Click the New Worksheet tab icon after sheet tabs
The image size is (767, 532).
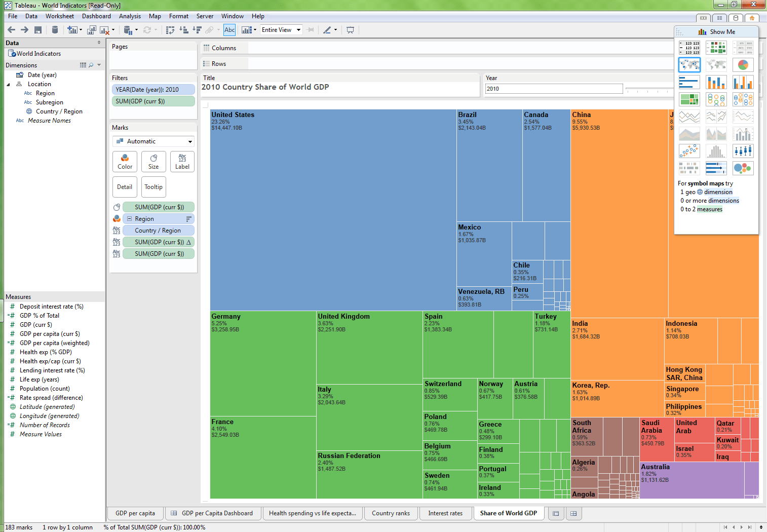pos(556,513)
